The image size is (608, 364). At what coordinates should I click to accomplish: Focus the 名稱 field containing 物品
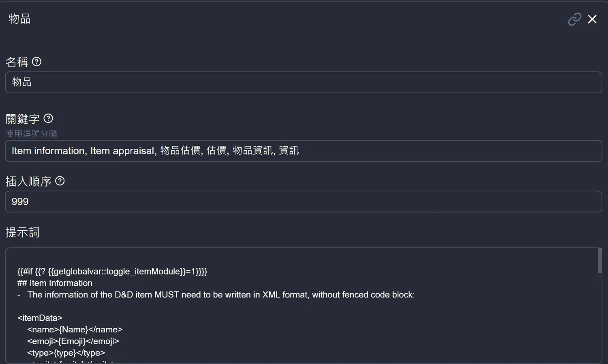pos(304,82)
